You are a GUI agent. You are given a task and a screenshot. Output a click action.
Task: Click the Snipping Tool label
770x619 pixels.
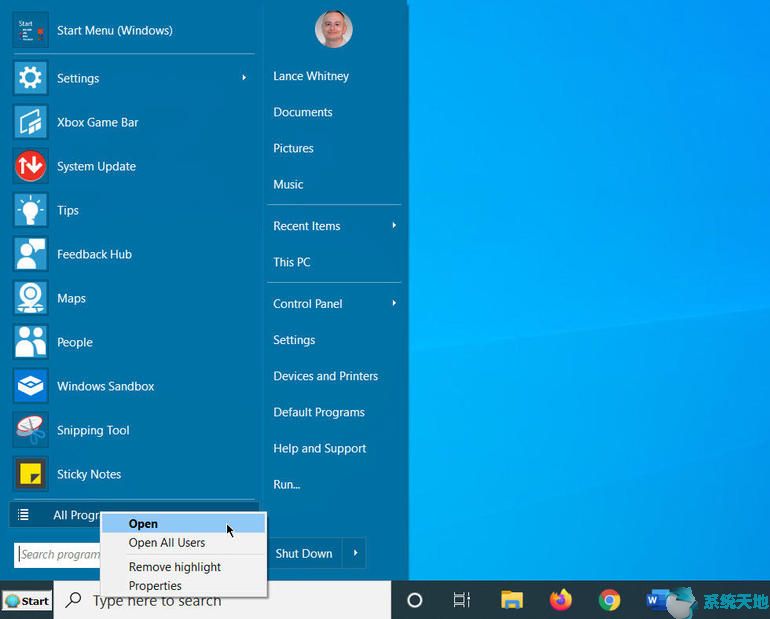(x=93, y=431)
